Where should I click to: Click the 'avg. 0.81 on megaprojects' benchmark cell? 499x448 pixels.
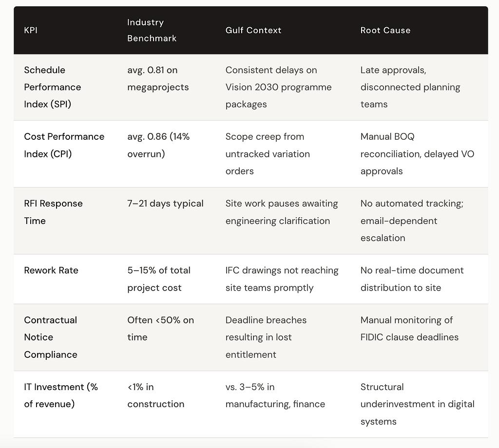158,78
